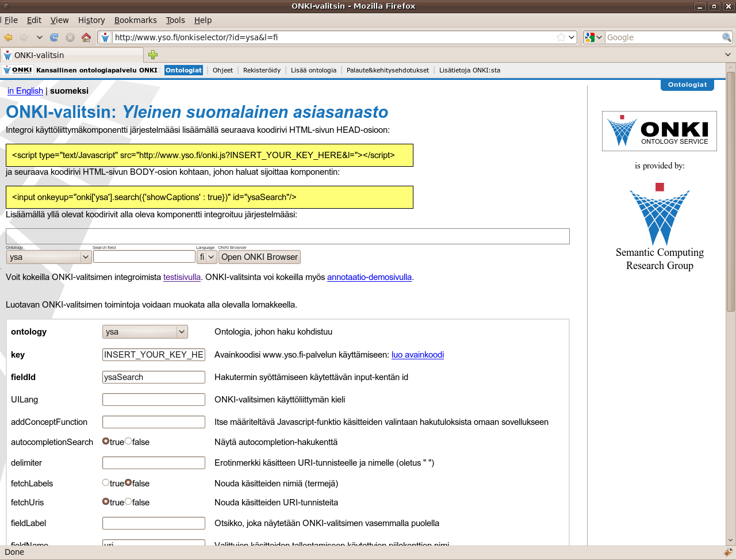Image resolution: width=736 pixels, height=560 pixels.
Task: Click the wide empty concept box above the widget
Action: coord(287,236)
